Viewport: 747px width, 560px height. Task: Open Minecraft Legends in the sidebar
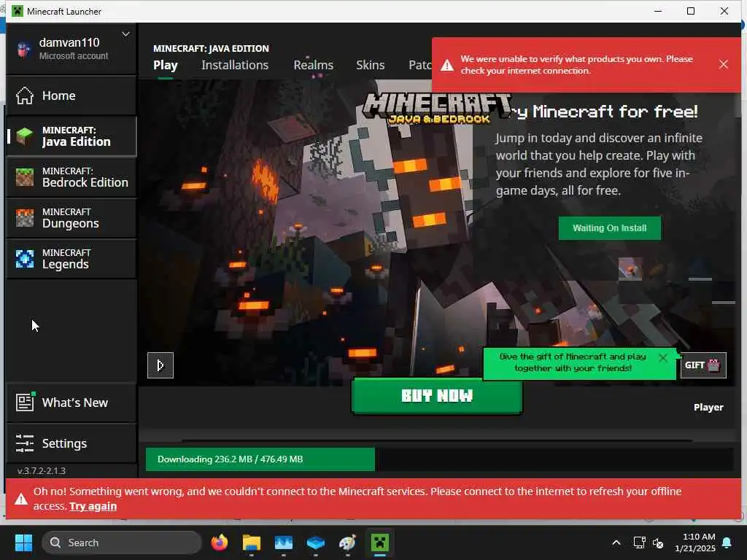[x=71, y=259]
